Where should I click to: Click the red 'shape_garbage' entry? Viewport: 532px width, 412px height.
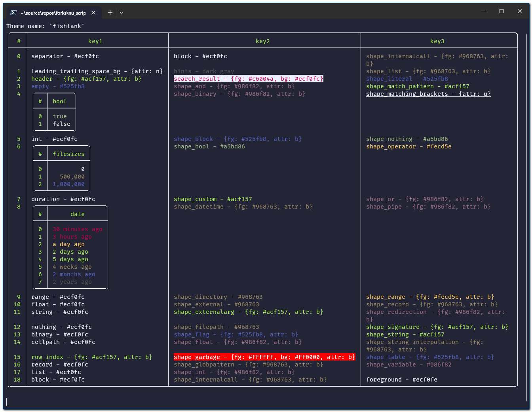click(x=264, y=357)
